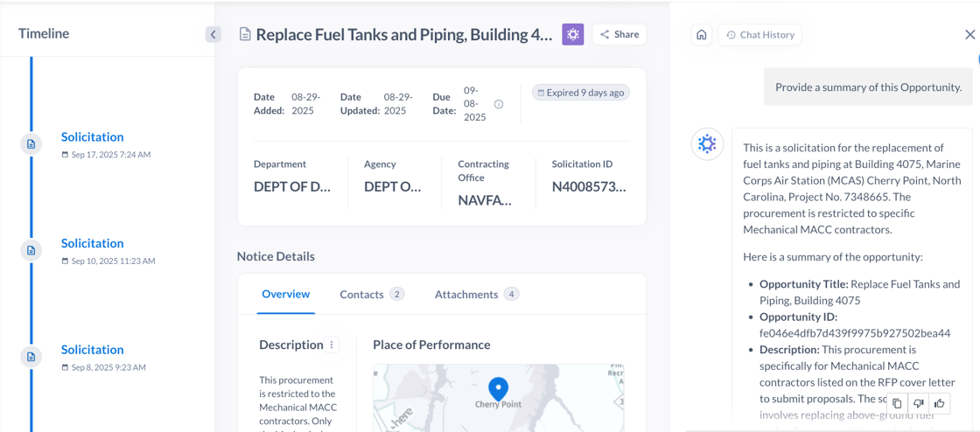This screenshot has width=980, height=432.
Task: Click the home icon in chat panel
Action: pyautogui.click(x=701, y=35)
